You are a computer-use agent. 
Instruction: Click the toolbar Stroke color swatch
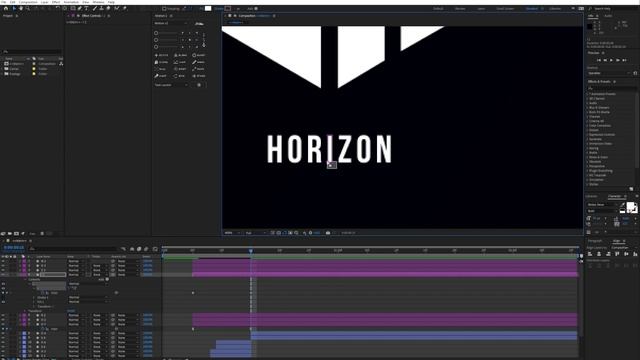[x=228, y=8]
